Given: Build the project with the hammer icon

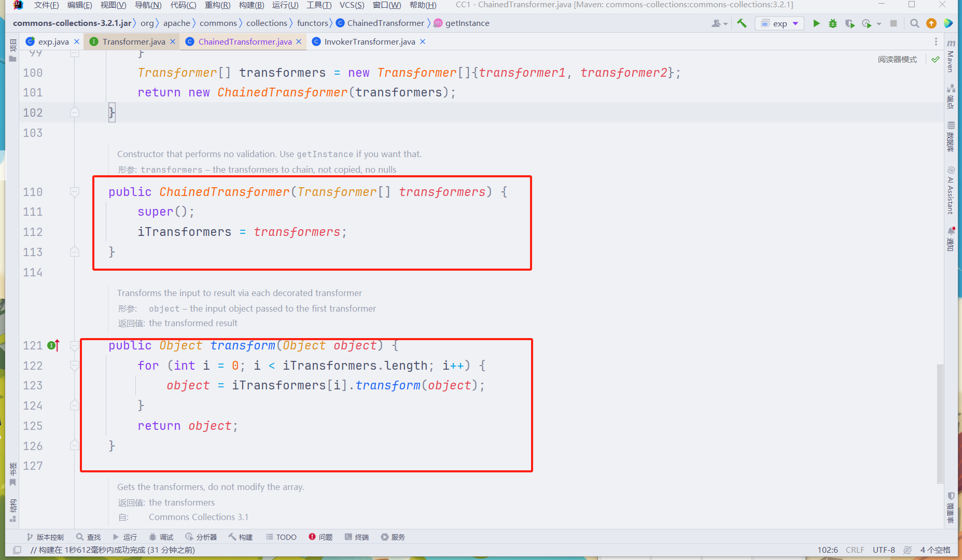Looking at the screenshot, I should point(742,23).
